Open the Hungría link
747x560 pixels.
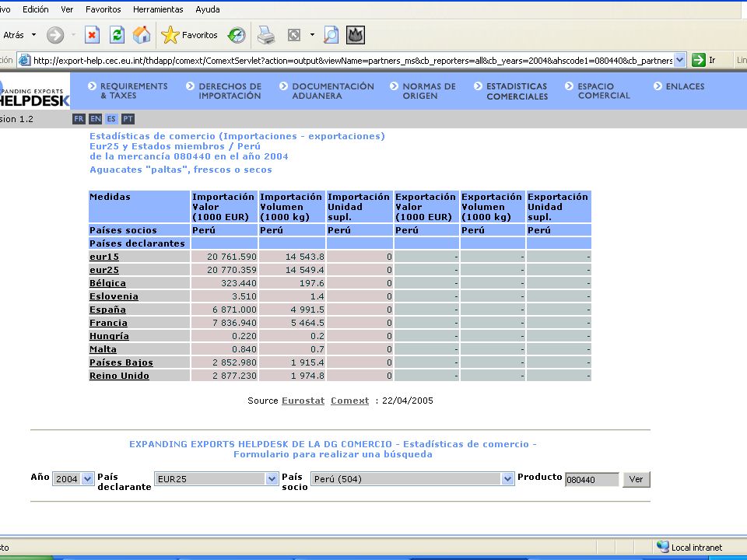click(109, 336)
